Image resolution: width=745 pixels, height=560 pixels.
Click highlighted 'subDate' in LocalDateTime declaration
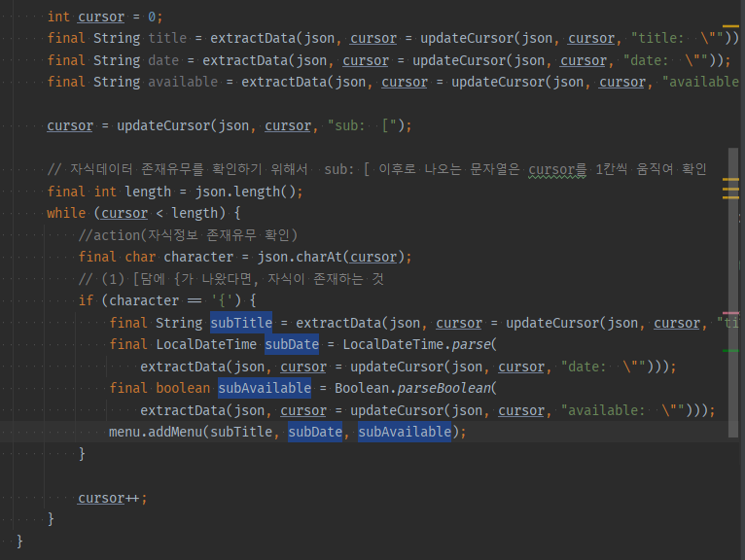pos(292,344)
